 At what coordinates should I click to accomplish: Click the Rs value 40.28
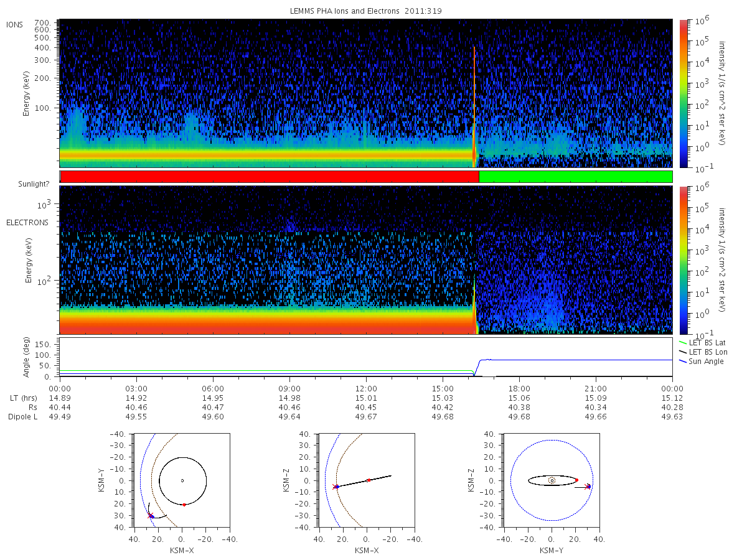[672, 407]
